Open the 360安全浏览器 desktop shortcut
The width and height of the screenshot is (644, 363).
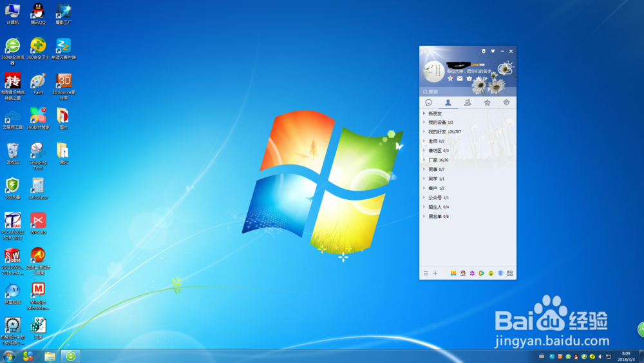coord(13,52)
